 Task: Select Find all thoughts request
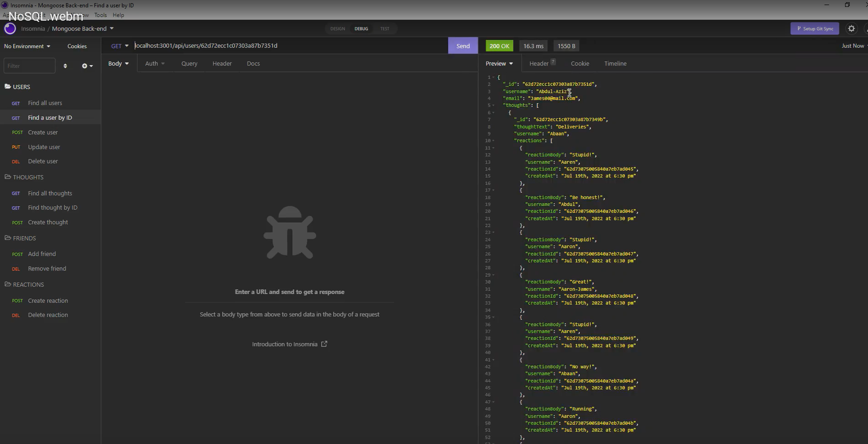(x=50, y=194)
